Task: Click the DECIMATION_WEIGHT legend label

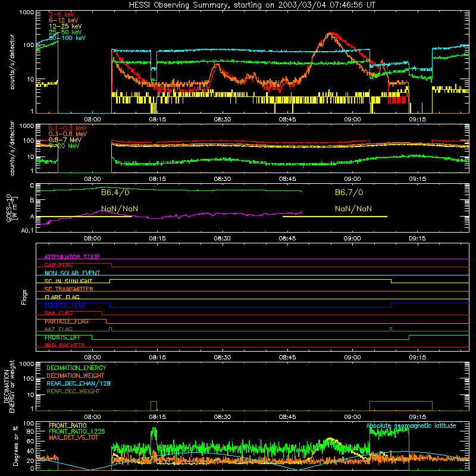Action: pos(76,375)
